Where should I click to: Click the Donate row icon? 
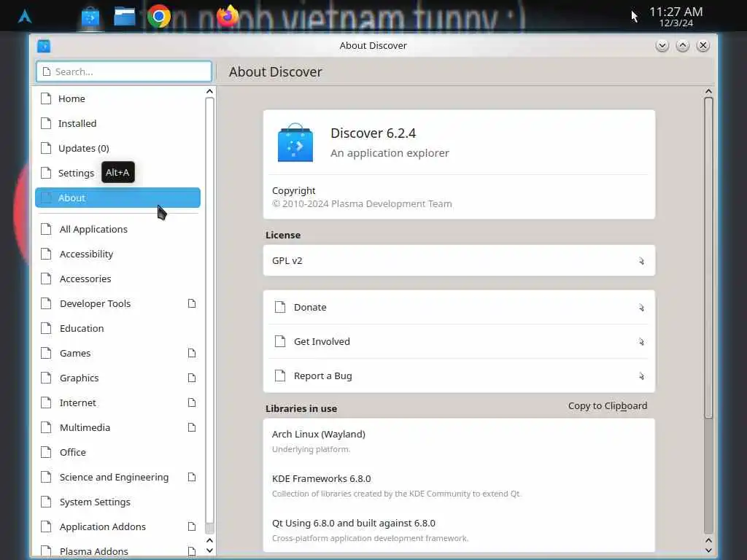tap(280, 307)
